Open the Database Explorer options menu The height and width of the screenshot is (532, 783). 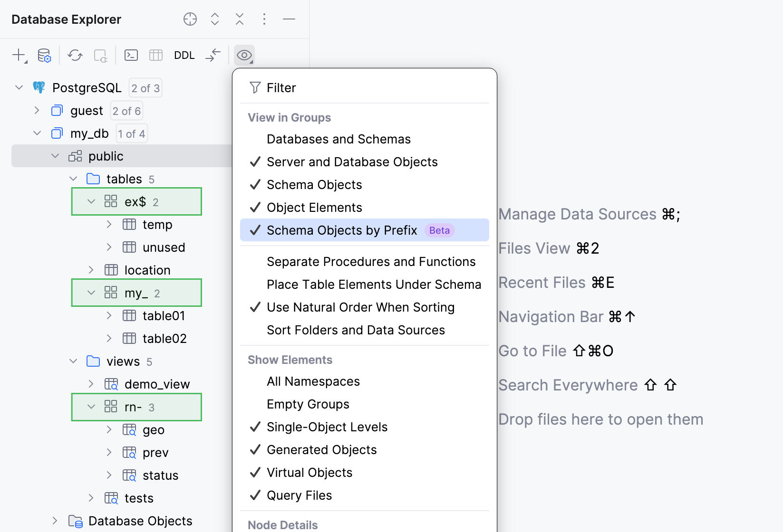tap(264, 19)
